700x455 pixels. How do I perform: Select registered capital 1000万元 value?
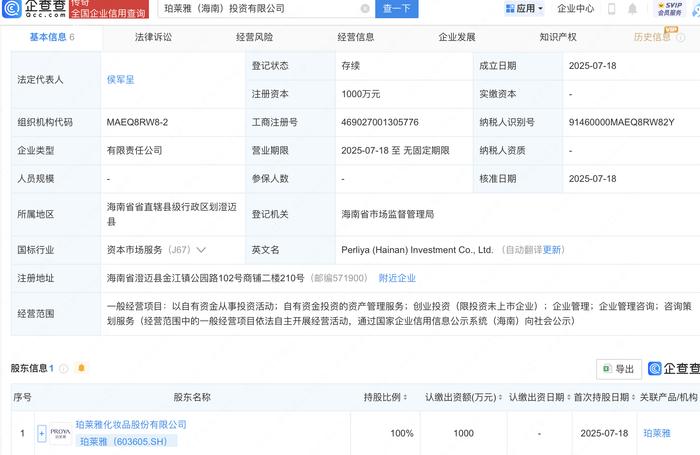360,94
